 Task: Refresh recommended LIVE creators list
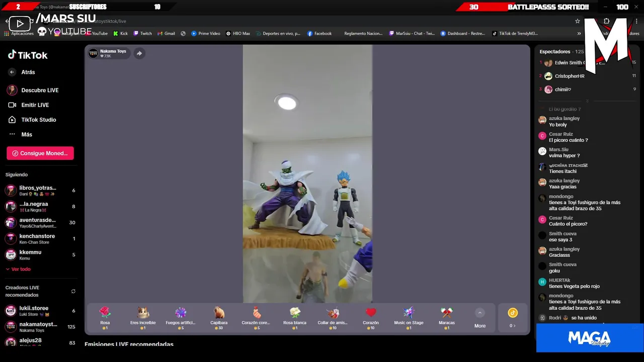click(73, 291)
